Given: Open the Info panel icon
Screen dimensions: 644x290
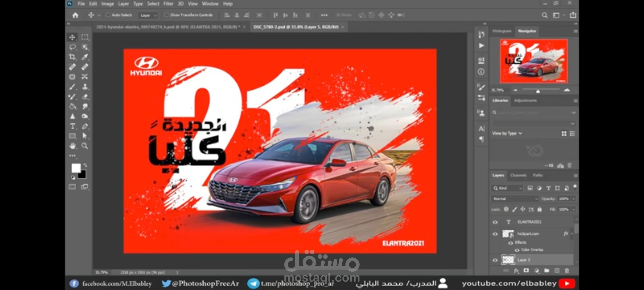Looking at the screenshot, I should click(x=481, y=72).
